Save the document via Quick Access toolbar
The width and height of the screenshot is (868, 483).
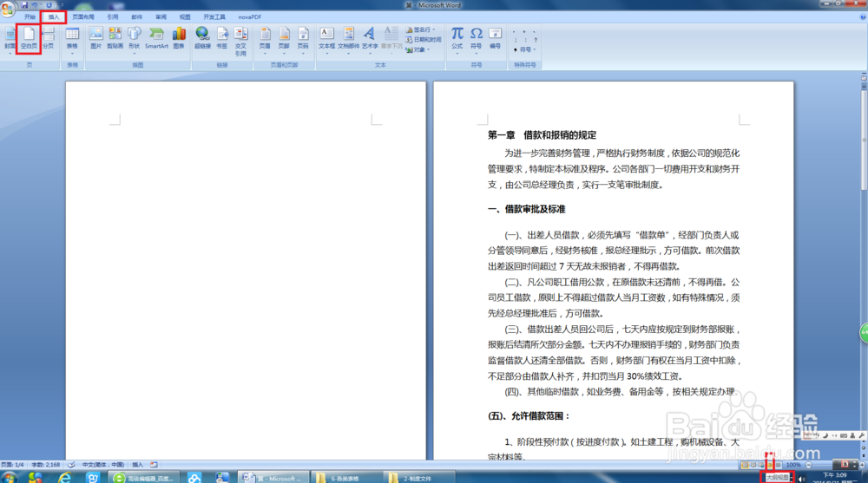tap(24, 5)
